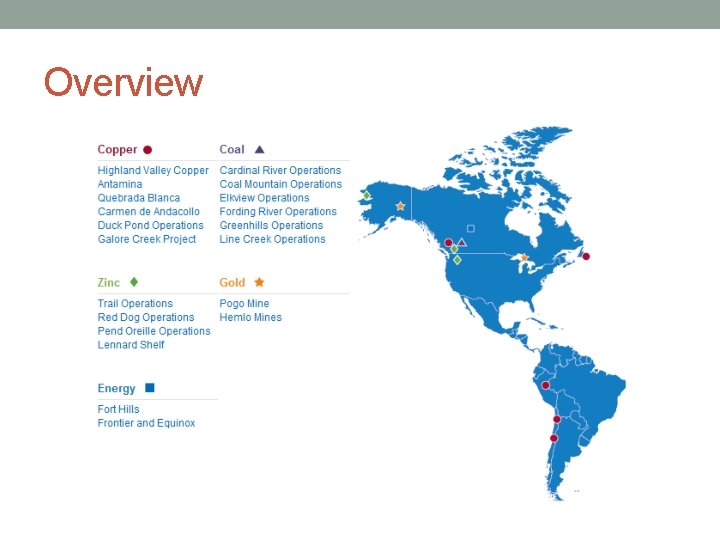720x540 pixels.
Task: Click Hemlo Mines entry
Action: pyautogui.click(x=251, y=317)
